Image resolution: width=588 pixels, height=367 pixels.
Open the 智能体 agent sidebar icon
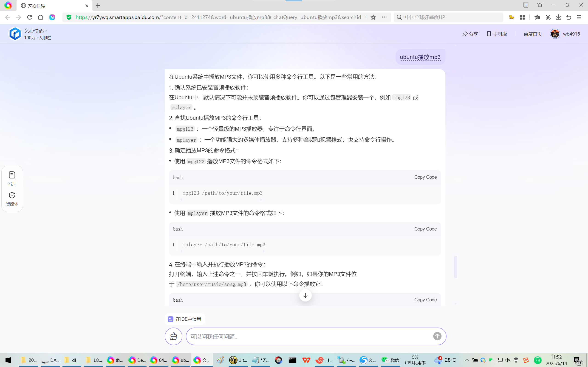tap(12, 199)
